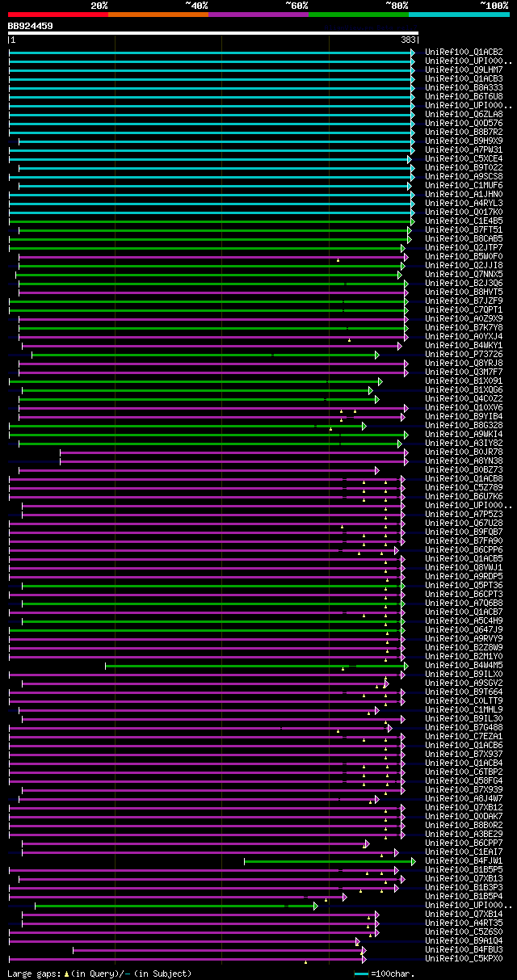Viewport: 517px width, 980px height.
Task: Open the UniRef100_Q9LHM7 hit label
Action: click(x=464, y=70)
